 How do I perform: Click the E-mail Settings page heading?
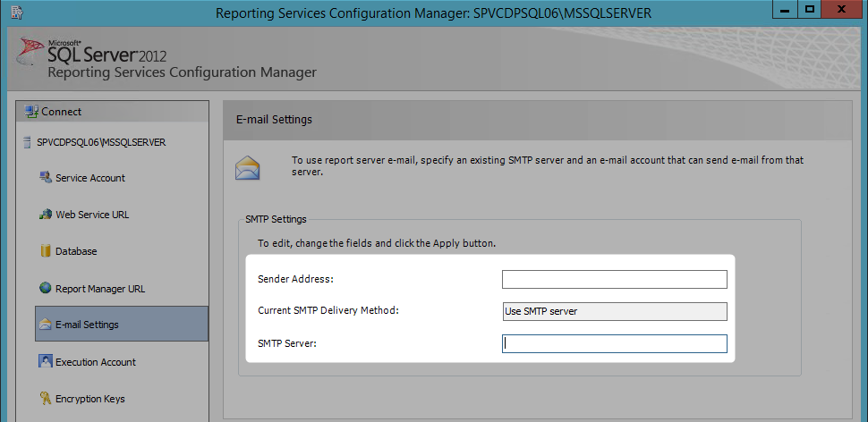tap(274, 120)
